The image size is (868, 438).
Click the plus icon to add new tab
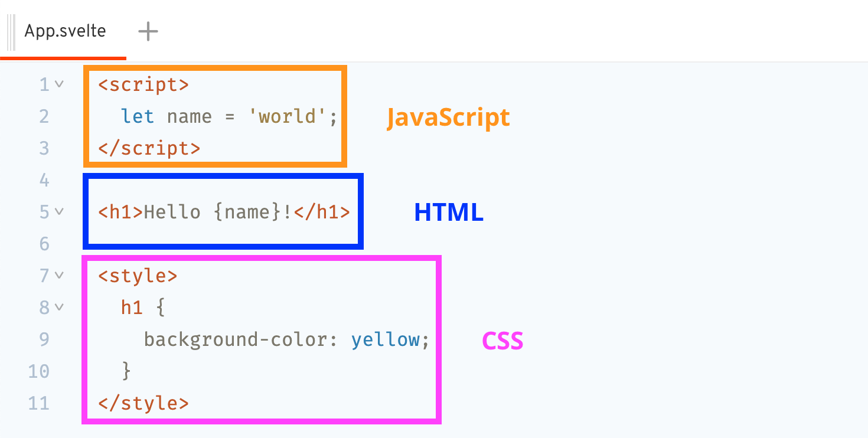tap(147, 32)
